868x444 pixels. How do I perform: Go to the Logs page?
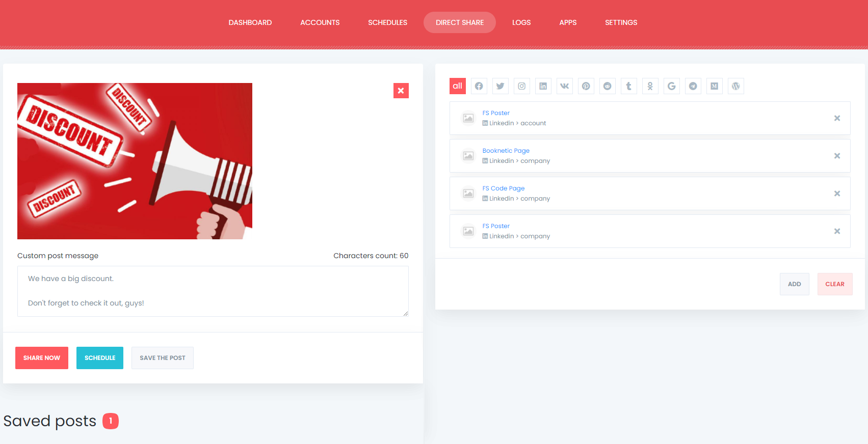pos(521,22)
